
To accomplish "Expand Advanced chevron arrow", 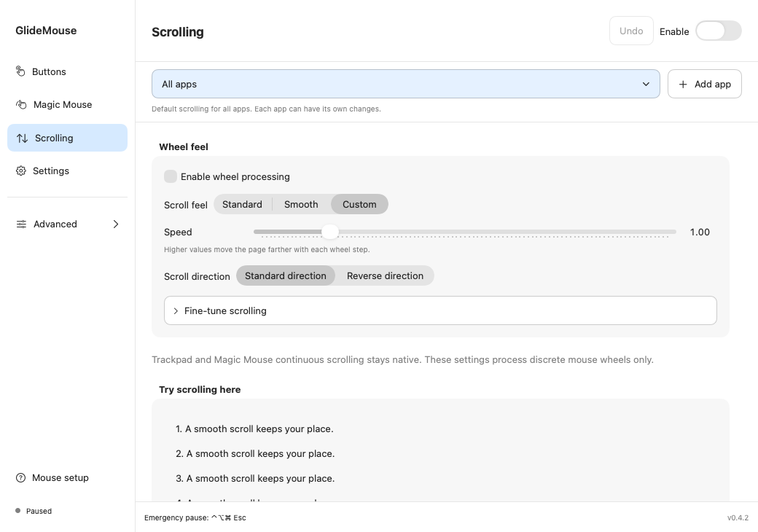I will 116,224.
